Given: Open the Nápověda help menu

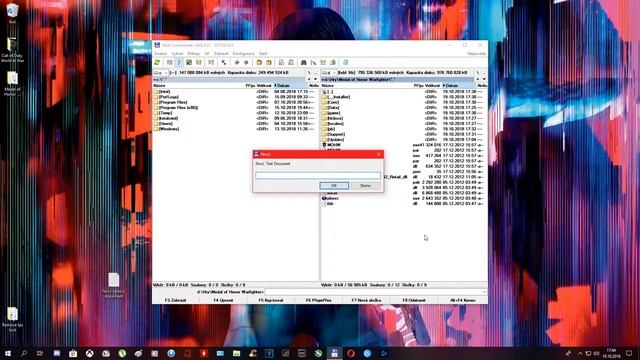Looking at the screenshot, I should [476, 53].
